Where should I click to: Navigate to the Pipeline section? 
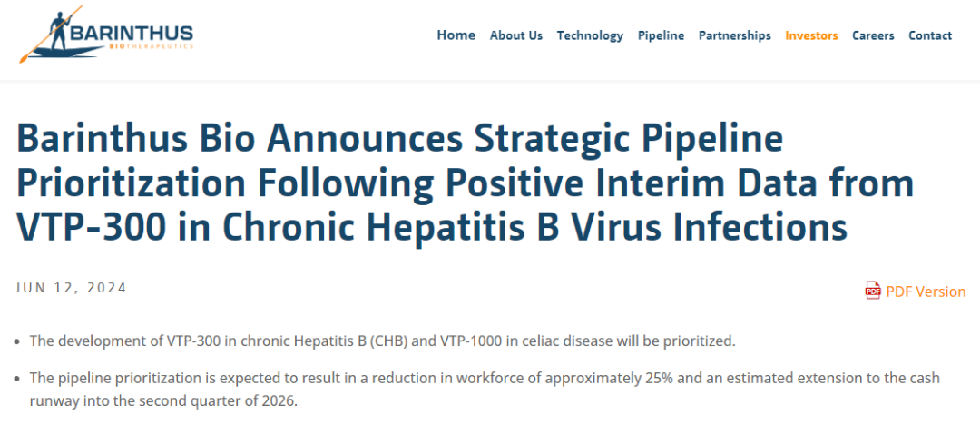coord(661,35)
